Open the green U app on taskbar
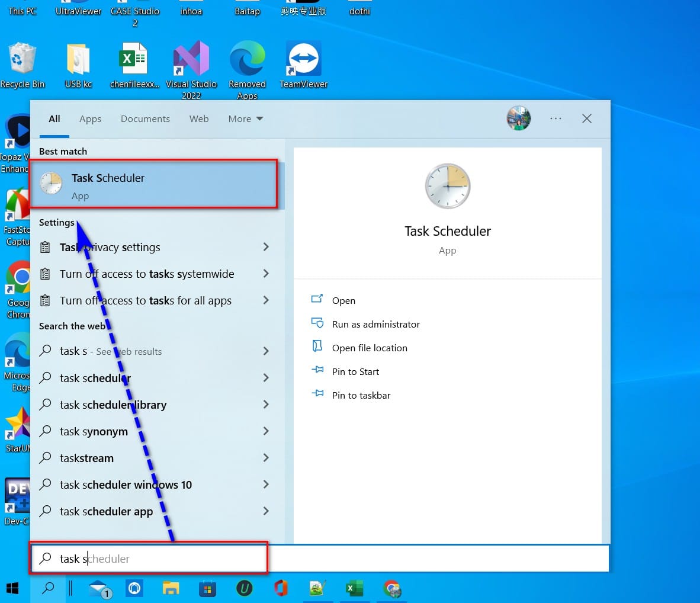The width and height of the screenshot is (700, 603). tap(244, 589)
